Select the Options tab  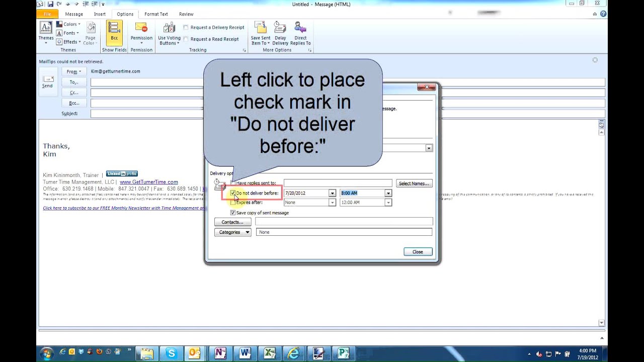125,14
